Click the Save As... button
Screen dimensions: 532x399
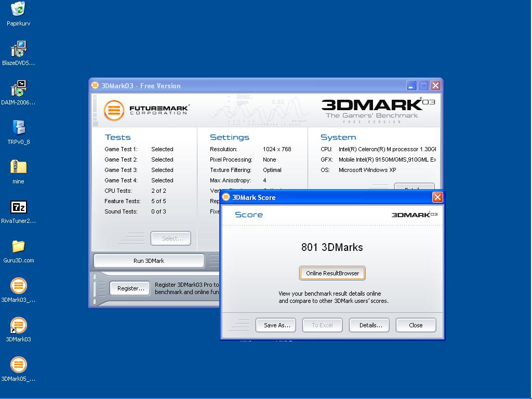tap(276, 325)
